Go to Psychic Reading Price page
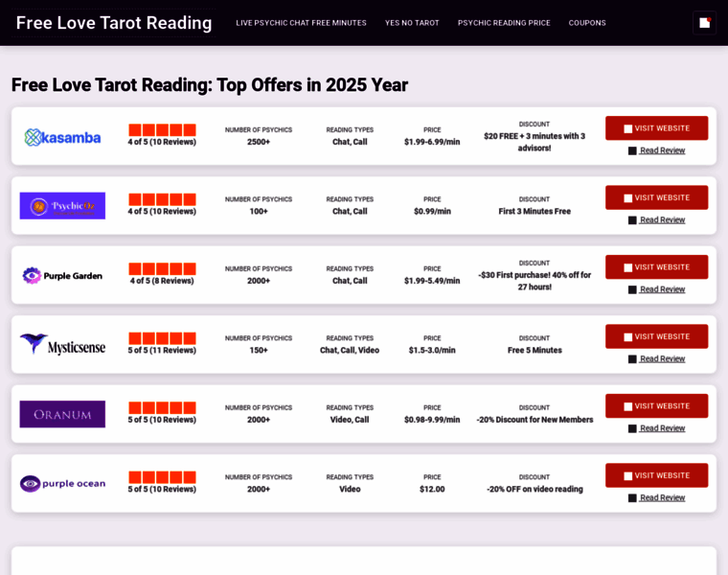 pos(504,23)
